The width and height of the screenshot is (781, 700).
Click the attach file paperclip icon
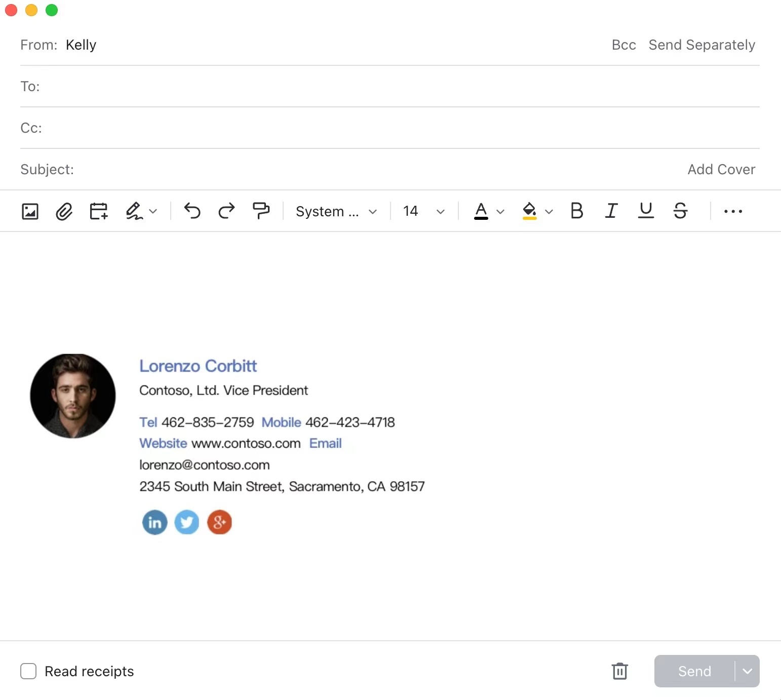click(x=63, y=211)
